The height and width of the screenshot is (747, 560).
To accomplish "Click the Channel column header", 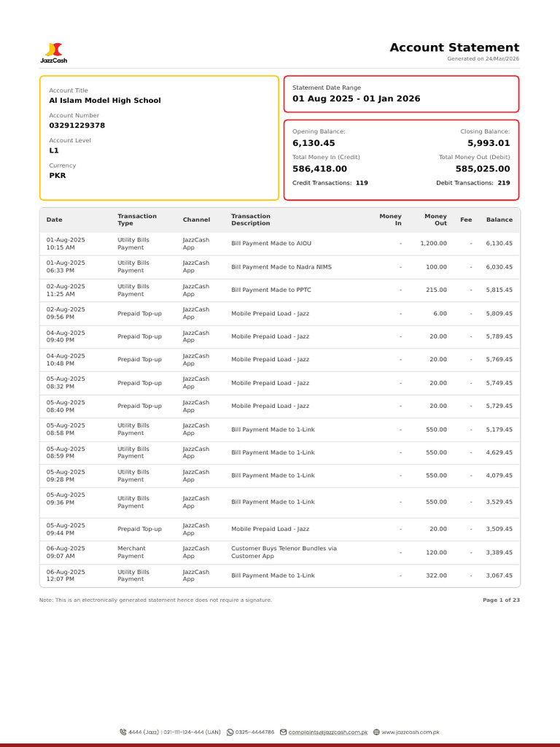I will (196, 220).
